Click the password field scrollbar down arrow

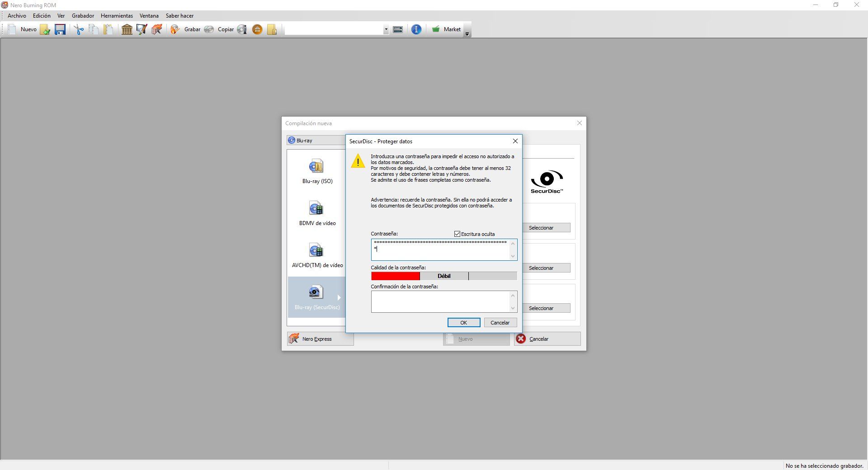click(513, 256)
